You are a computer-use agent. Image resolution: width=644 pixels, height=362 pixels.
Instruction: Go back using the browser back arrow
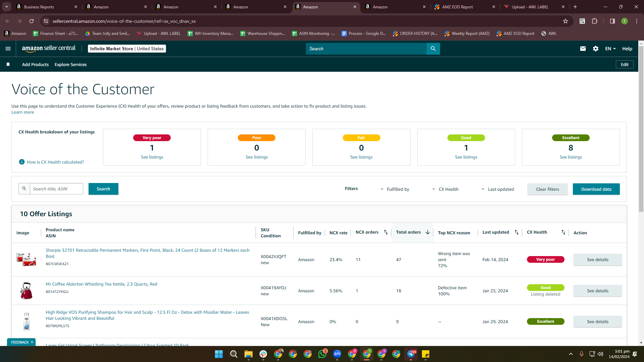click(7, 21)
